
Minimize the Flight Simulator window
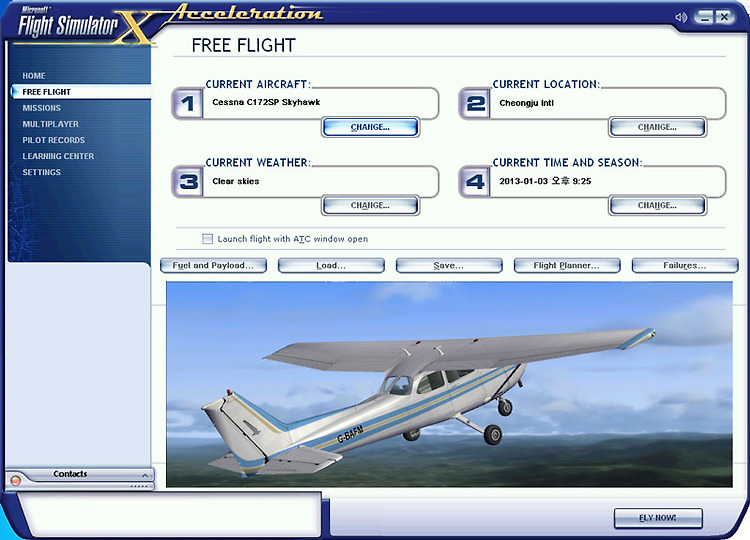pyautogui.click(x=704, y=17)
